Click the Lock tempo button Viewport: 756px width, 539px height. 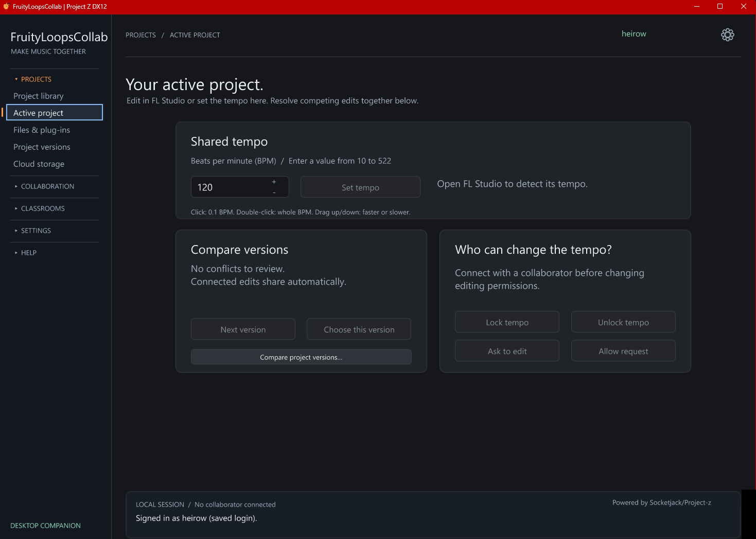pyautogui.click(x=507, y=322)
